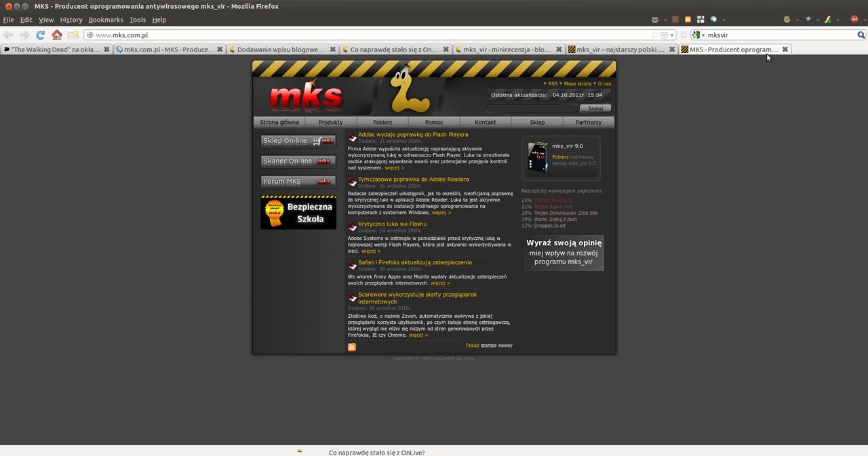Image resolution: width=868 pixels, height=456 pixels.
Task: Click the www.mks.com.pl address bar
Action: pos(380,35)
